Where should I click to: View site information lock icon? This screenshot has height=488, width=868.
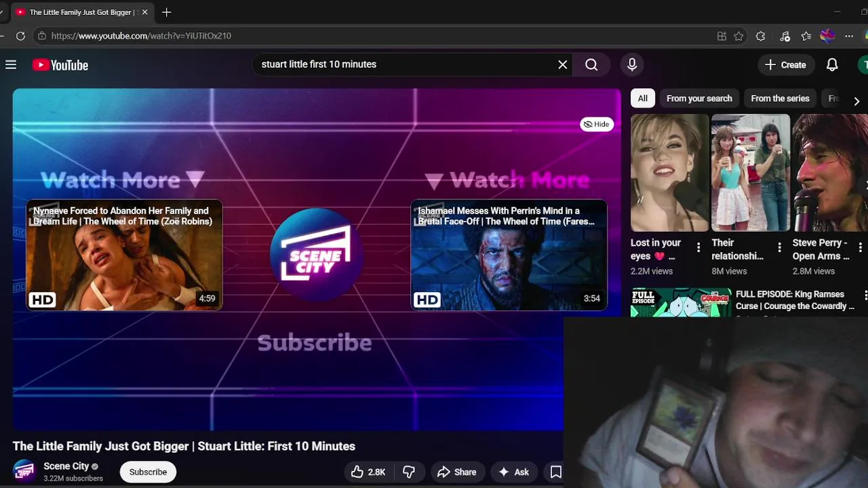(42, 36)
